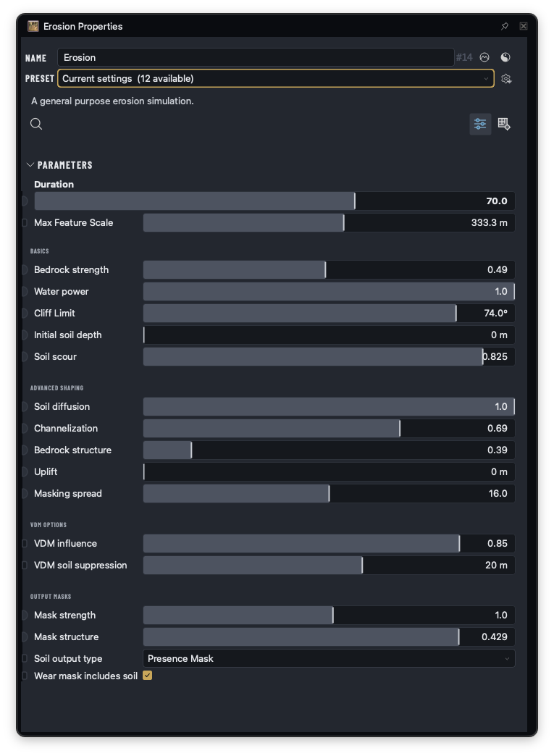
Task: Click the circular graph icon beside #14
Action: click(484, 57)
